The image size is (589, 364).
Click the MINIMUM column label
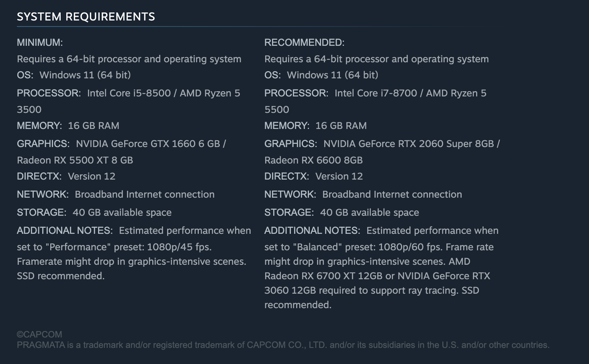(x=40, y=43)
